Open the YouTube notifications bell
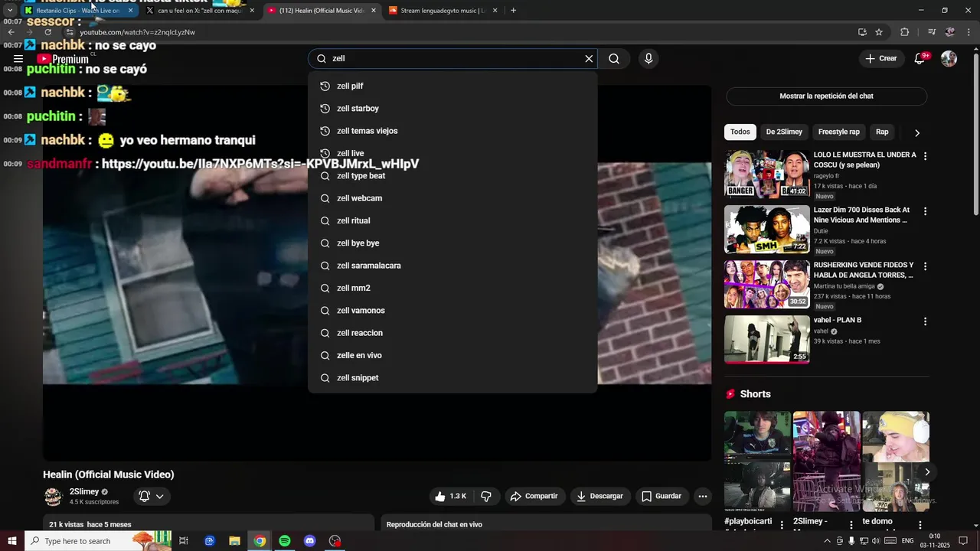The width and height of the screenshot is (980, 551). (x=920, y=59)
